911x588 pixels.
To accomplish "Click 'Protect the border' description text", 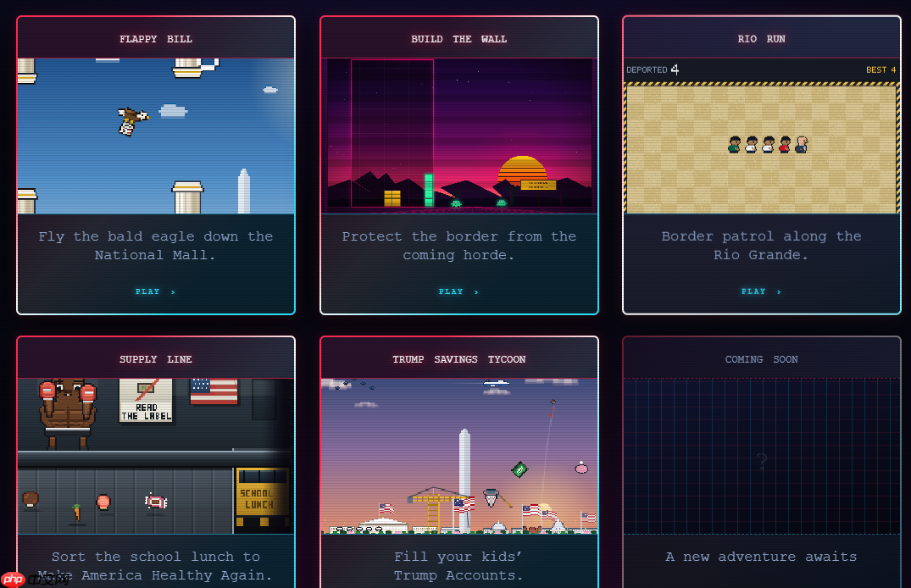I will (x=459, y=246).
